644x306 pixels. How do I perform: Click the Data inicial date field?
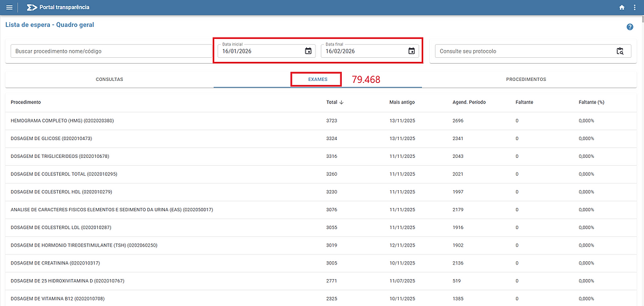267,51
